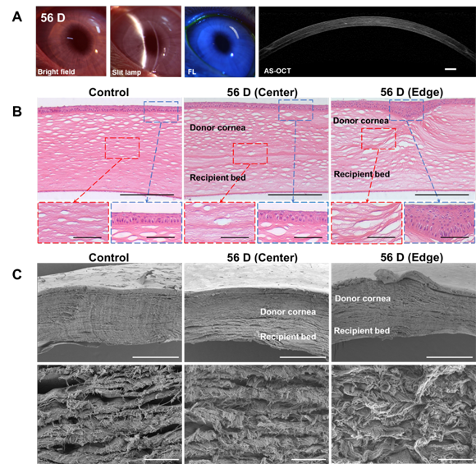Click the blue dashed box in 56 D Edge

coord(406,110)
